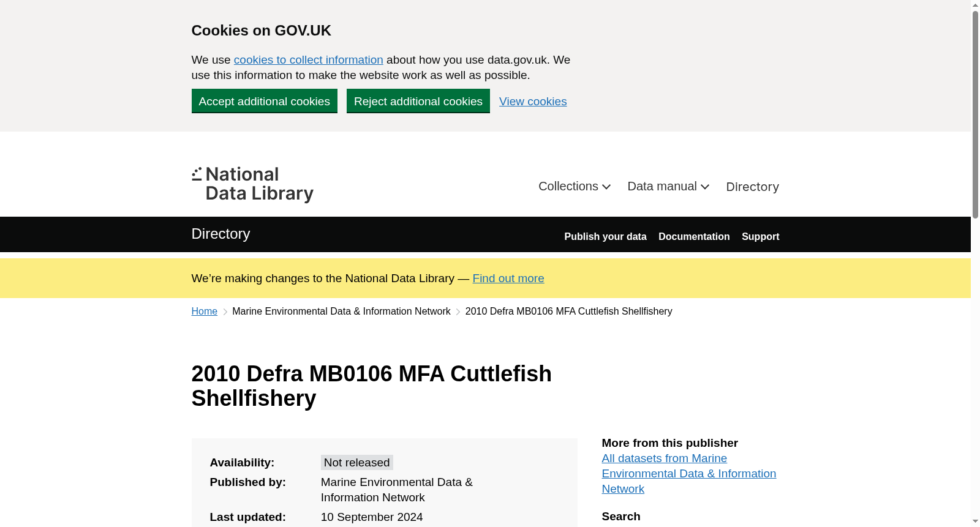Screen dimensions: 980x527
Task: Open the Documentation page
Action: 694,237
